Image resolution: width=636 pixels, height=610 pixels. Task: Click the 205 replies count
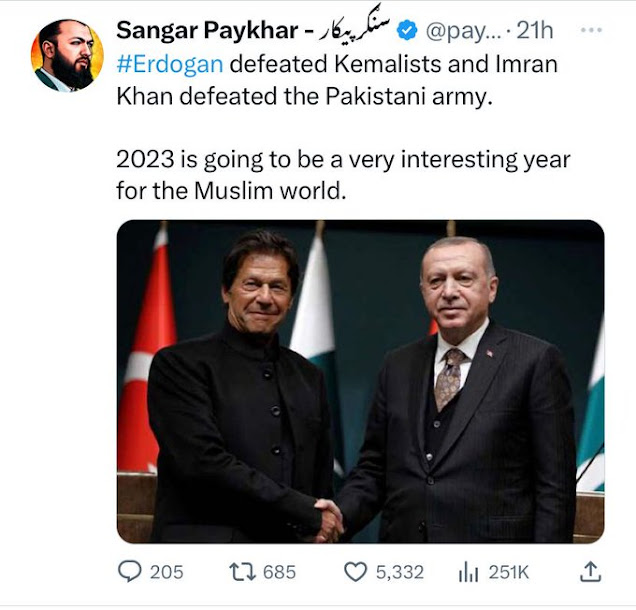click(166, 572)
